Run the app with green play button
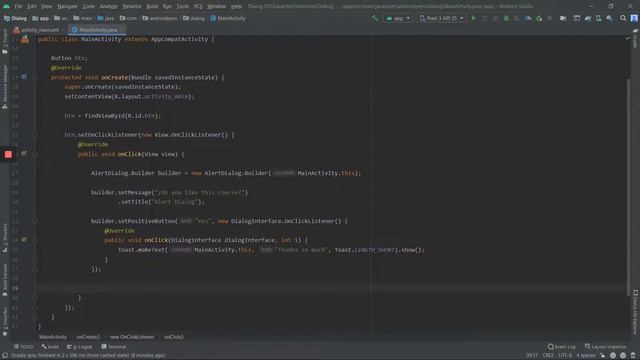The width and height of the screenshot is (640, 360). click(x=474, y=18)
